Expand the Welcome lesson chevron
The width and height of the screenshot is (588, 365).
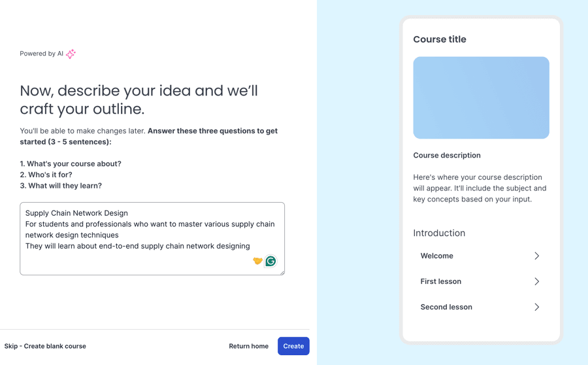536,256
